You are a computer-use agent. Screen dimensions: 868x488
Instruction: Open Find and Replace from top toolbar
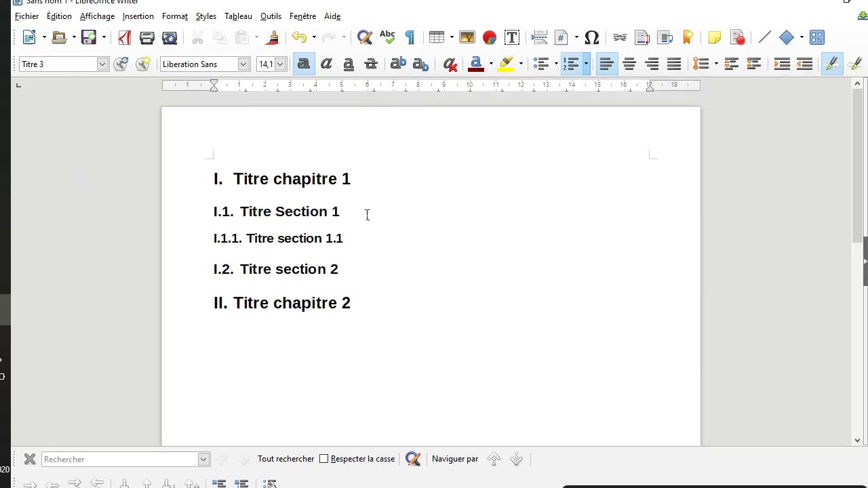pyautogui.click(x=365, y=38)
